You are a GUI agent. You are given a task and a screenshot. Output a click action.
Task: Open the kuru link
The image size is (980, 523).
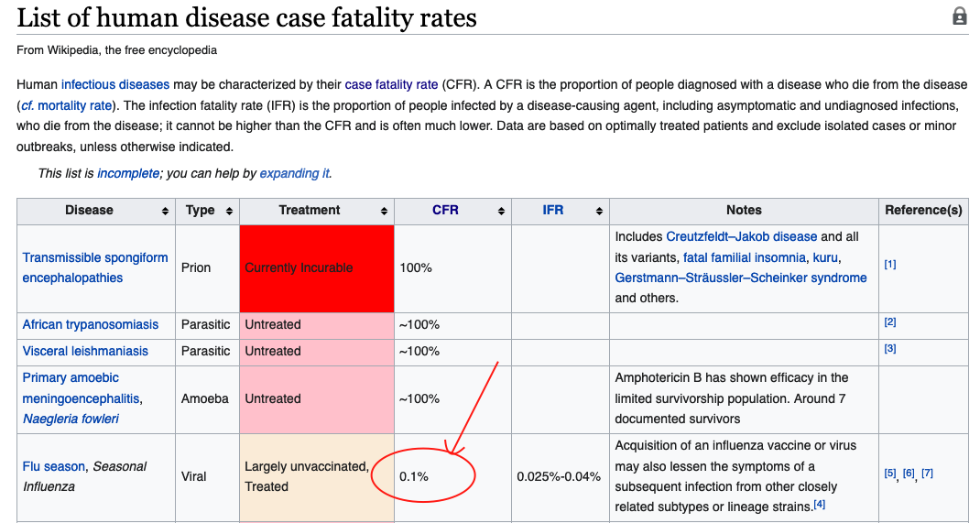coord(825,257)
